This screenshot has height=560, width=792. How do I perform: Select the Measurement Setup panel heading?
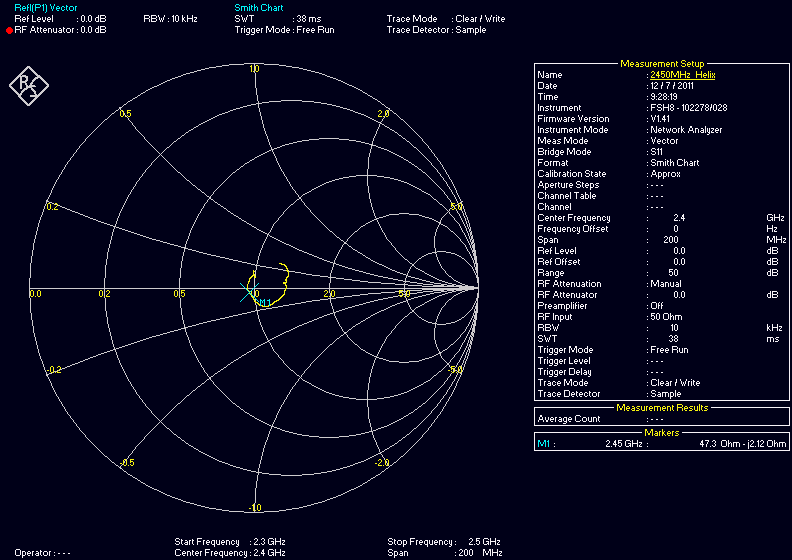tap(662, 64)
